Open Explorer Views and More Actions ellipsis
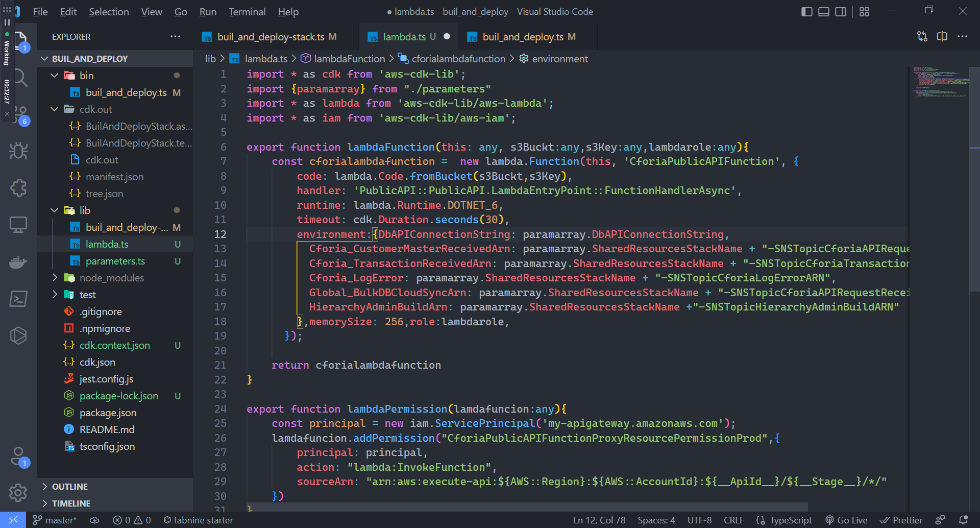Screen dimensions: 980x528 (176, 36)
